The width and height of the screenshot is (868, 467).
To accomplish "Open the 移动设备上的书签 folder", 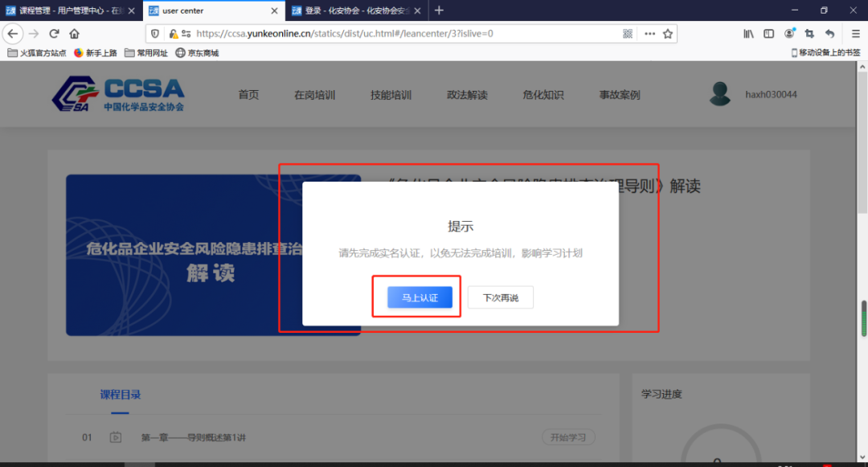I will pyautogui.click(x=825, y=52).
